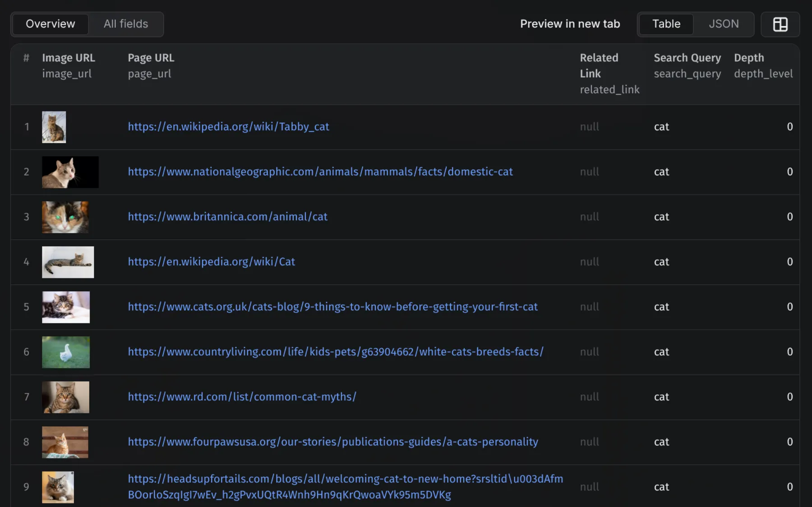Open the Britannica animal/cat link

point(227,217)
